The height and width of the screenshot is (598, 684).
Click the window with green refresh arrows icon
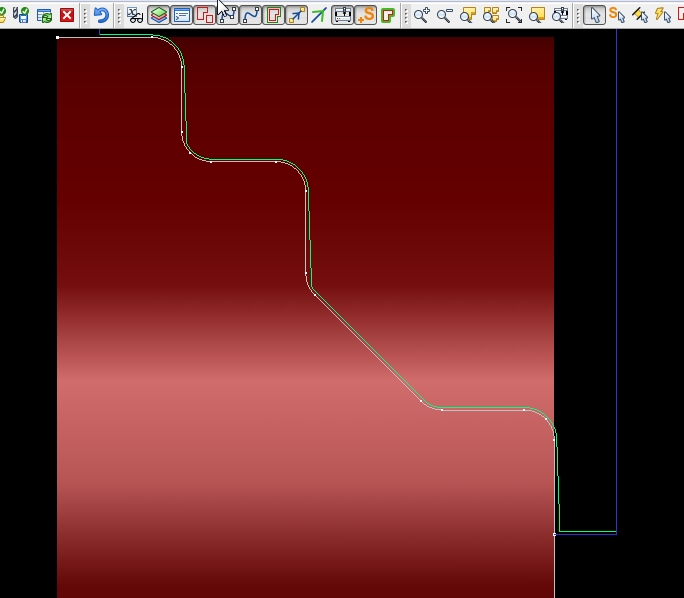click(44, 15)
